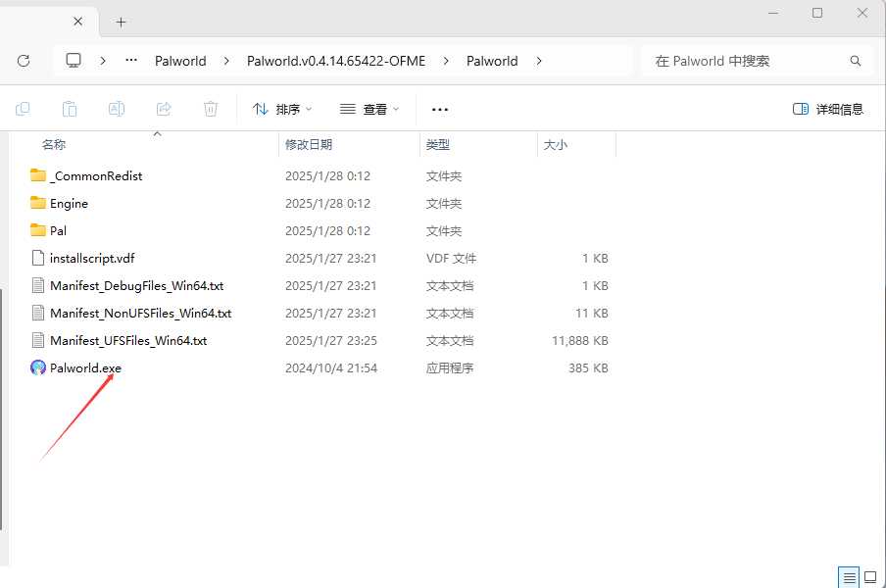Image resolution: width=886 pixels, height=588 pixels.
Task: Click Manifest_UFSFiles_Win64.txt file name
Action: tap(128, 341)
